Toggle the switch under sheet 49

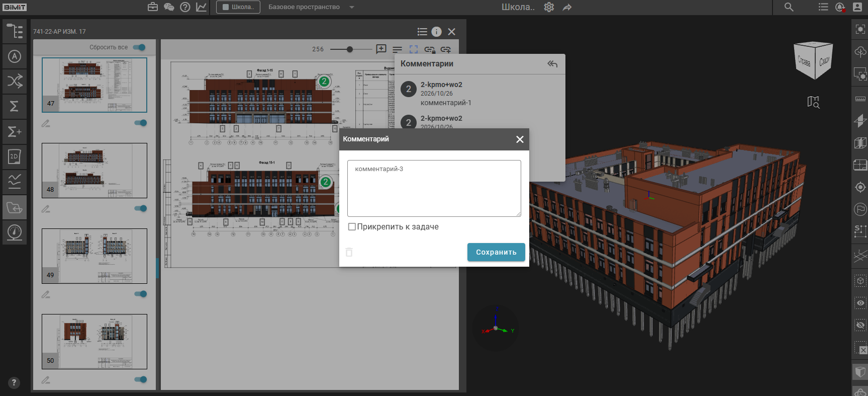141,294
